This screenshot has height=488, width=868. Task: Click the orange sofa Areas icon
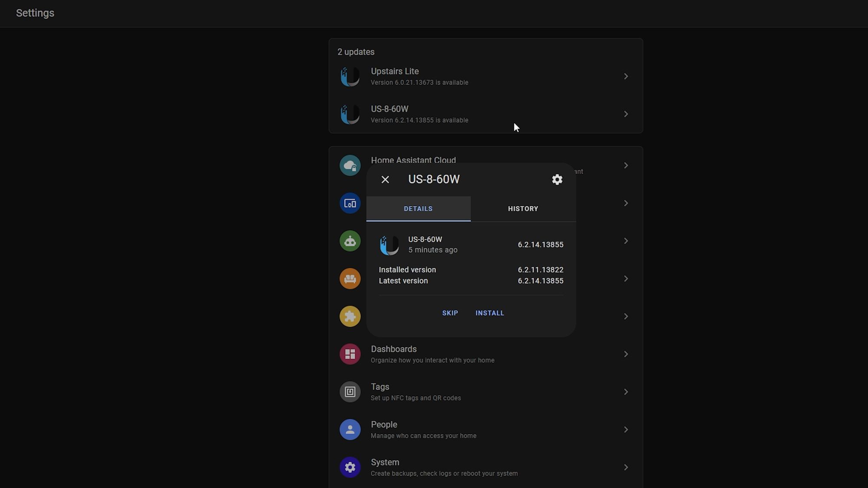pos(350,278)
